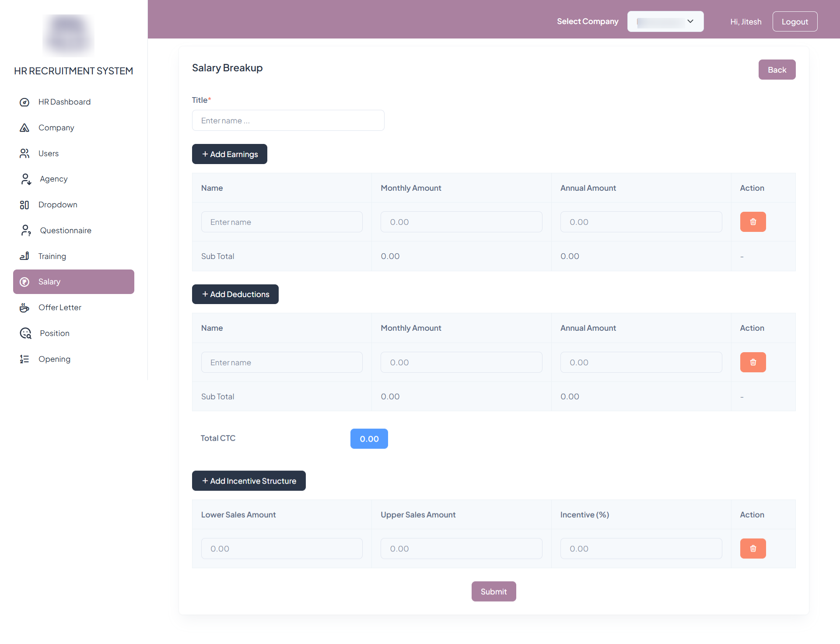Click the Agency person icon
Viewport: 840px width, 644px height.
26,179
